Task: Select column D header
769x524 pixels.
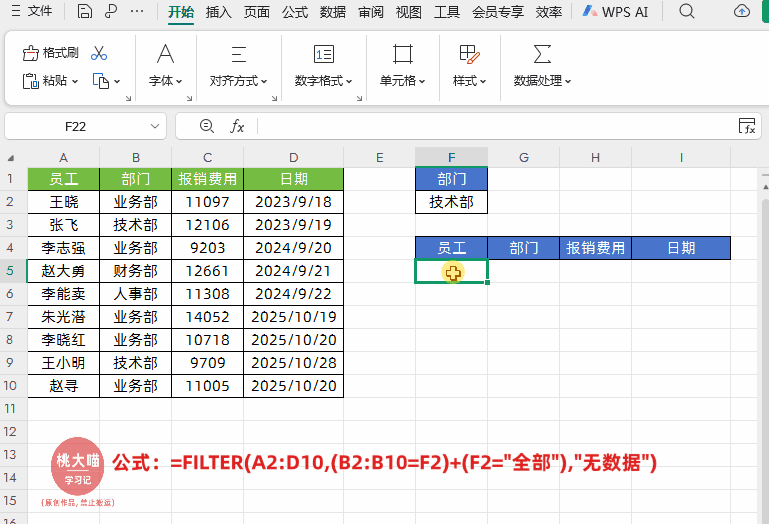Action: click(293, 157)
